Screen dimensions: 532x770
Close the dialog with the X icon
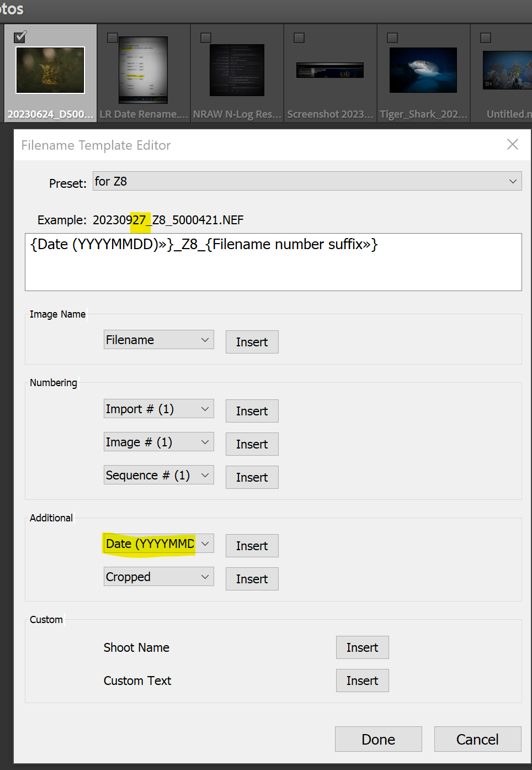(x=512, y=144)
